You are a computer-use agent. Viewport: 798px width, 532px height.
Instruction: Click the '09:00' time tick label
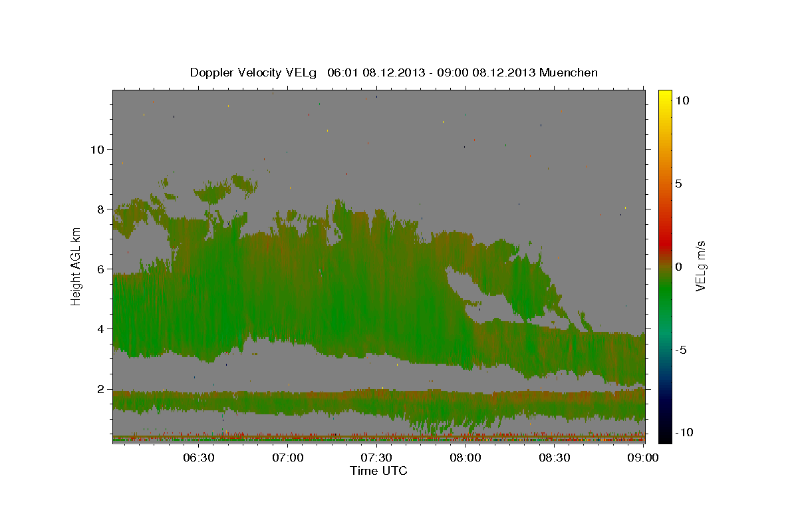pos(642,458)
